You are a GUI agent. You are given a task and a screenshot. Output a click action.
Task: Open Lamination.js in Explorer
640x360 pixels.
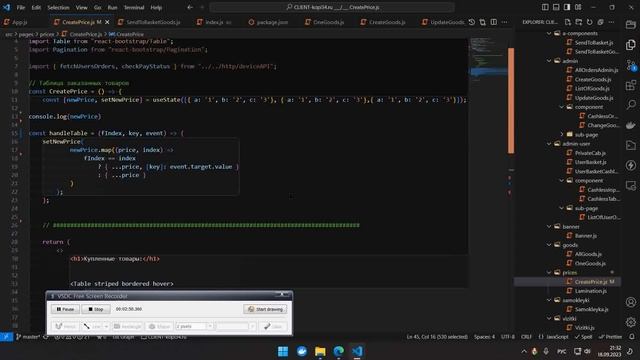(590, 291)
